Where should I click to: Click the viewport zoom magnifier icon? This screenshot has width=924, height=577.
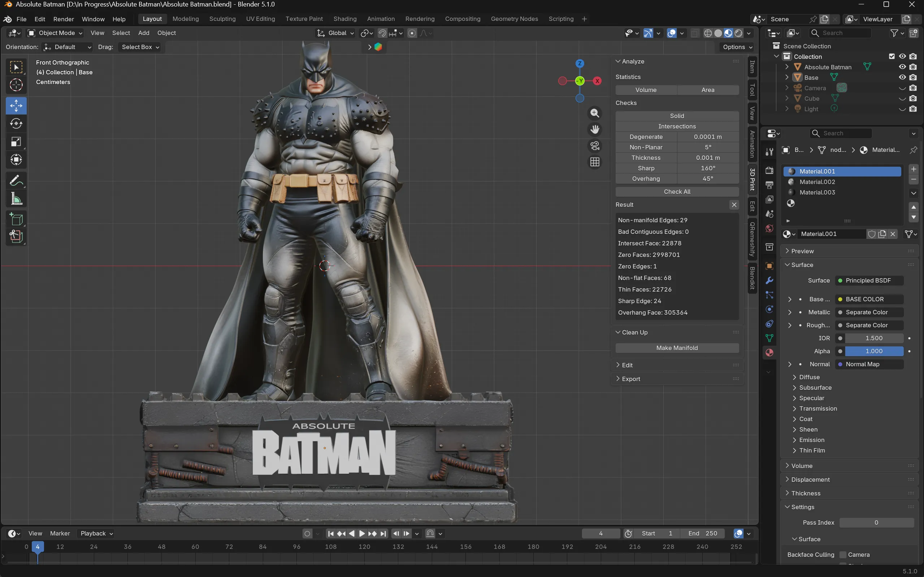594,113
